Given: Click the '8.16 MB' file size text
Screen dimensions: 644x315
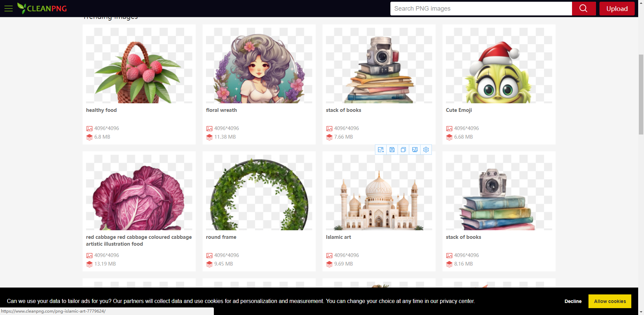Looking at the screenshot, I should (x=463, y=264).
